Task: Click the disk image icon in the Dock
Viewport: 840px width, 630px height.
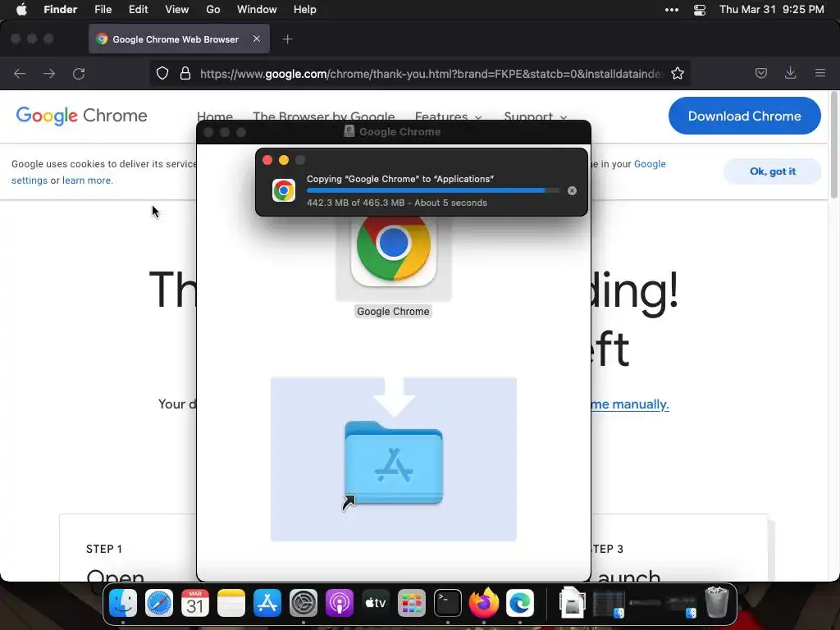Action: click(x=572, y=603)
